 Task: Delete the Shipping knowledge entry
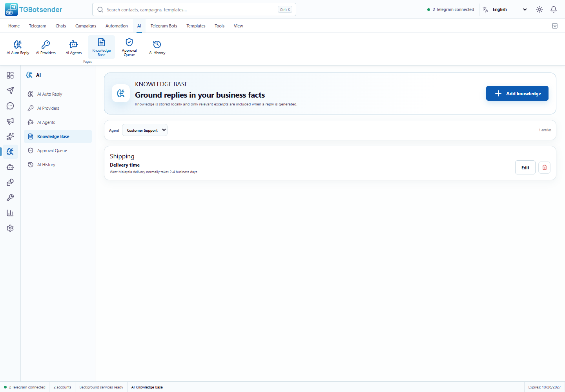pyautogui.click(x=545, y=167)
